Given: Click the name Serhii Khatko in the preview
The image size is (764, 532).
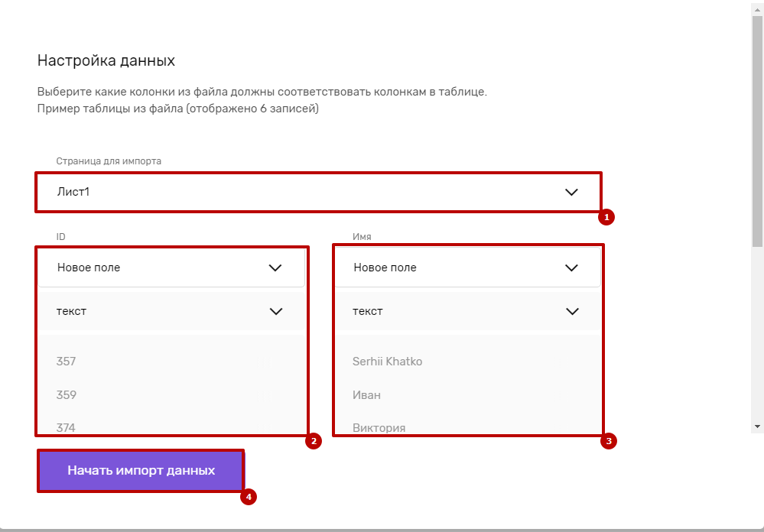Looking at the screenshot, I should 388,362.
